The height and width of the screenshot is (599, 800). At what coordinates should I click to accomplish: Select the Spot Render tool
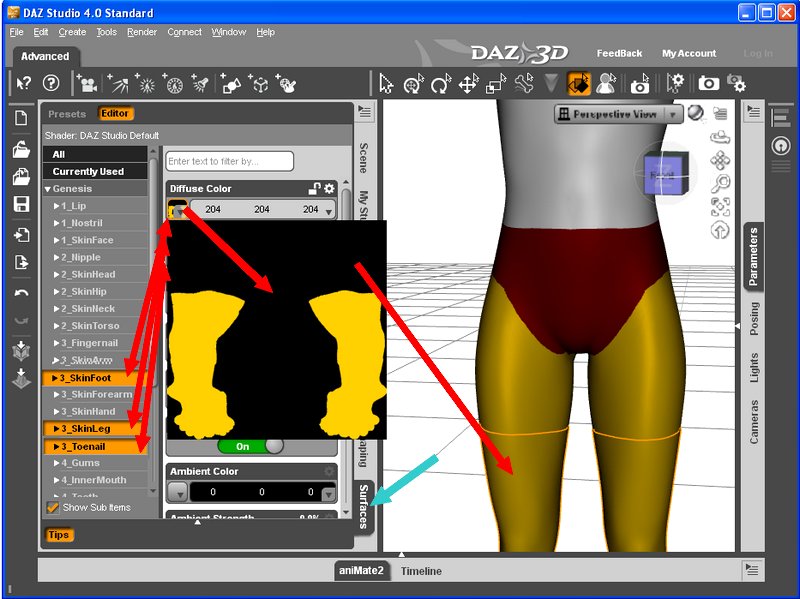point(639,84)
